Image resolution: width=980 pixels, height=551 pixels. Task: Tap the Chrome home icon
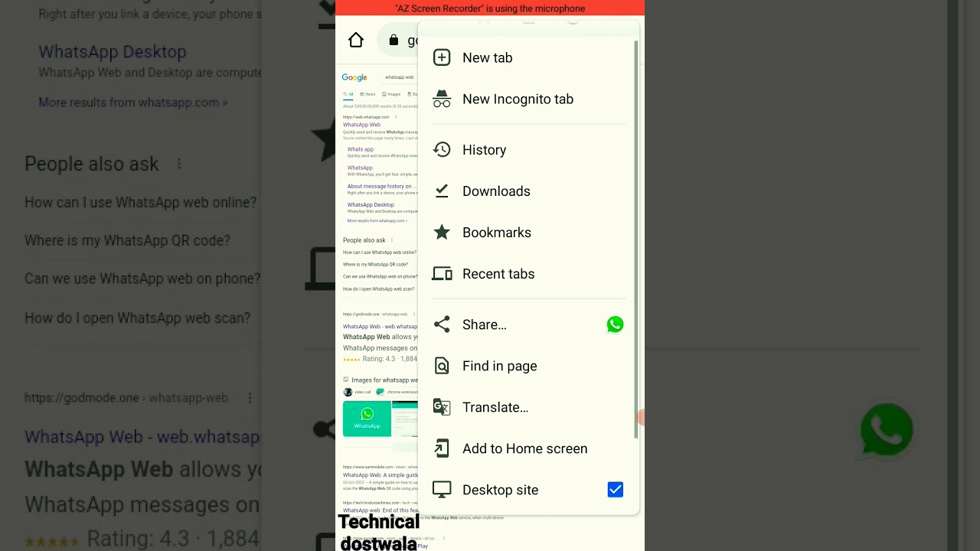356,41
